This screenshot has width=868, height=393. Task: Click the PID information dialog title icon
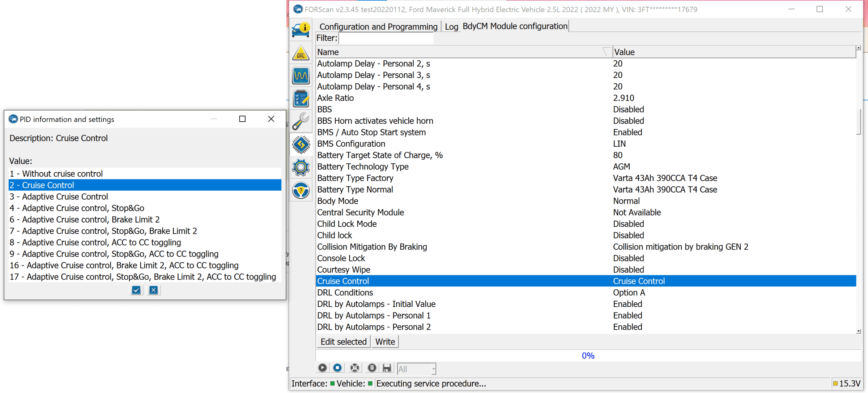coord(13,119)
